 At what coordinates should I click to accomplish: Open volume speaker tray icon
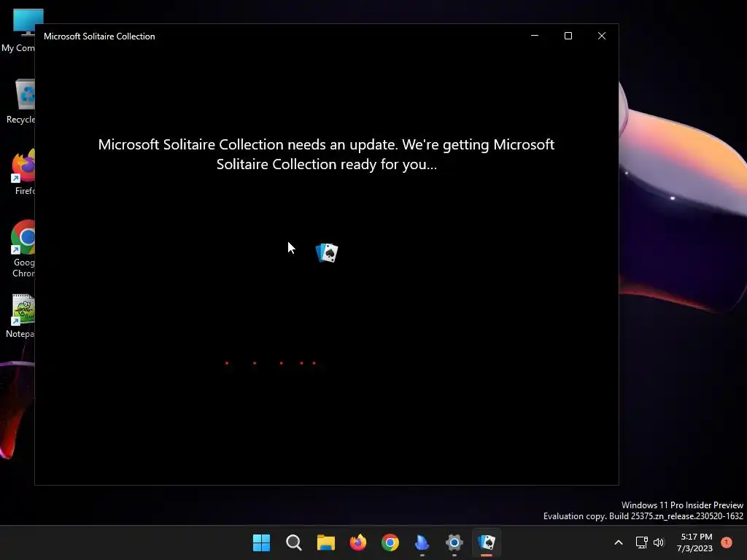coord(659,542)
